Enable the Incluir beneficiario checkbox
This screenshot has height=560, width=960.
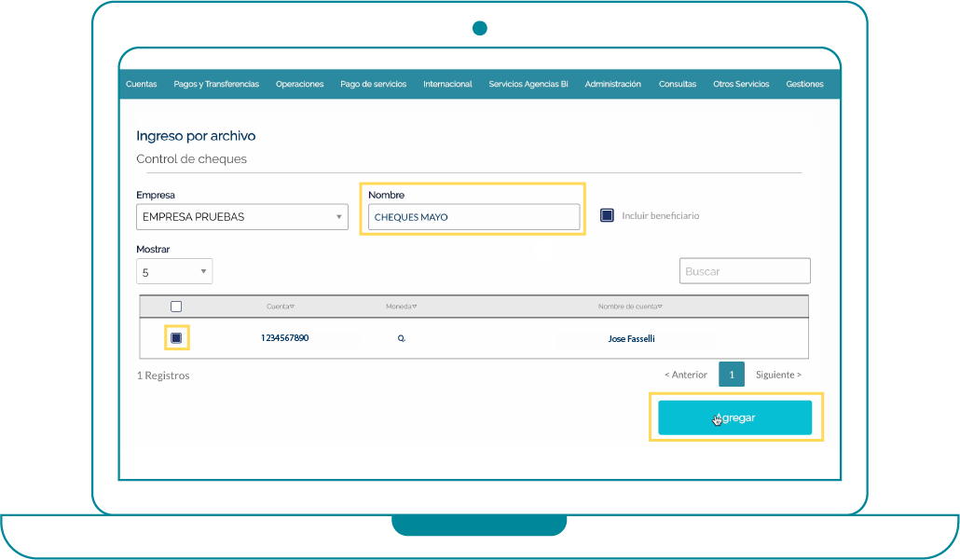[x=607, y=215]
